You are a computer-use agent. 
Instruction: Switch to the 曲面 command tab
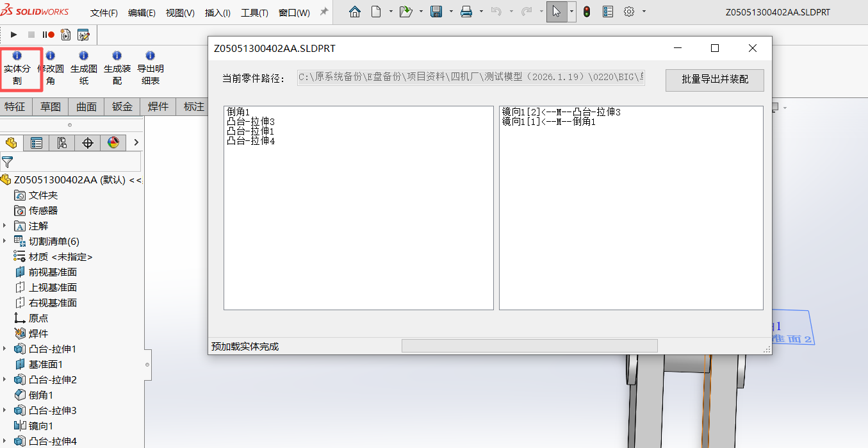86,106
